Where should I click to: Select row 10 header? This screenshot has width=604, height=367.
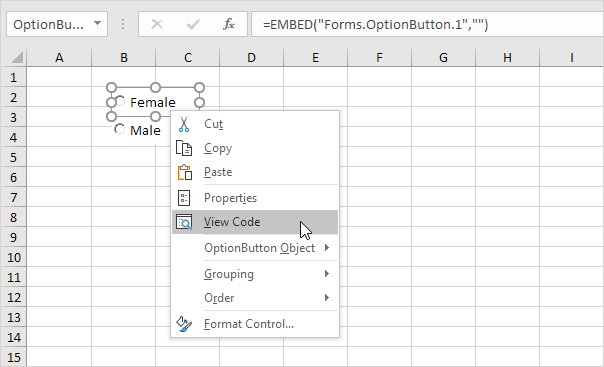(13, 258)
